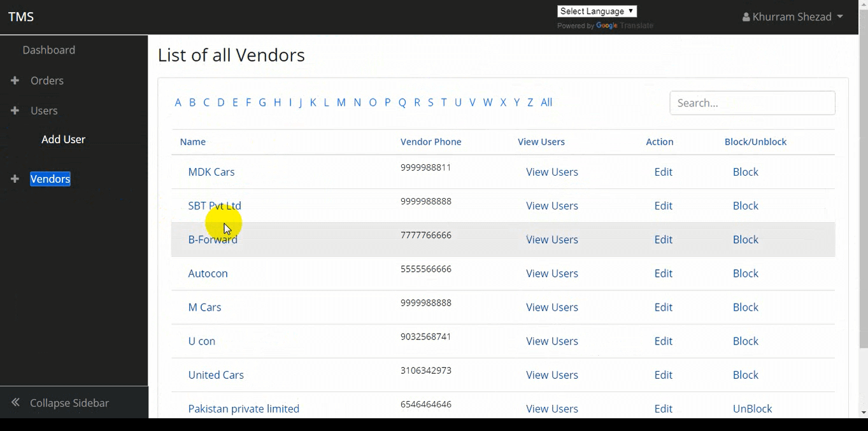Filter vendors by letter Z
The height and width of the screenshot is (431, 868).
(530, 102)
